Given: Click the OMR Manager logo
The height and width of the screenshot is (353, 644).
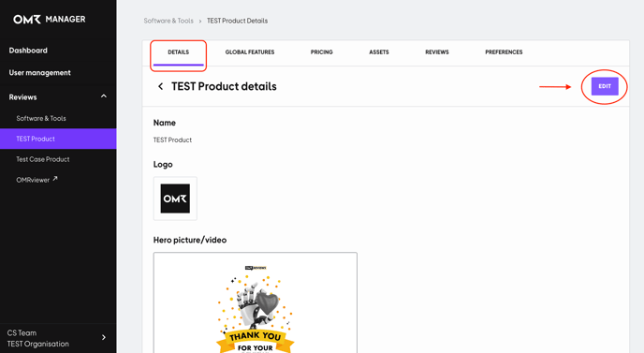Looking at the screenshot, I should (x=50, y=20).
